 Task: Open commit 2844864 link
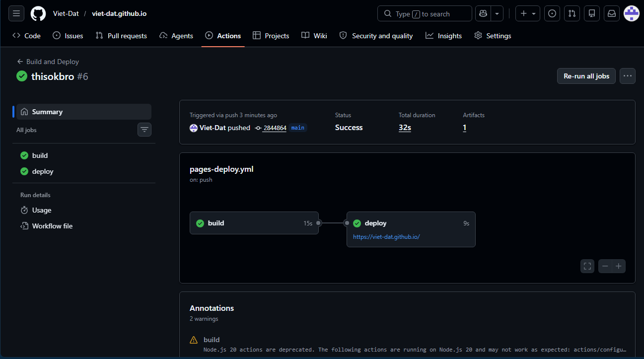tap(275, 128)
